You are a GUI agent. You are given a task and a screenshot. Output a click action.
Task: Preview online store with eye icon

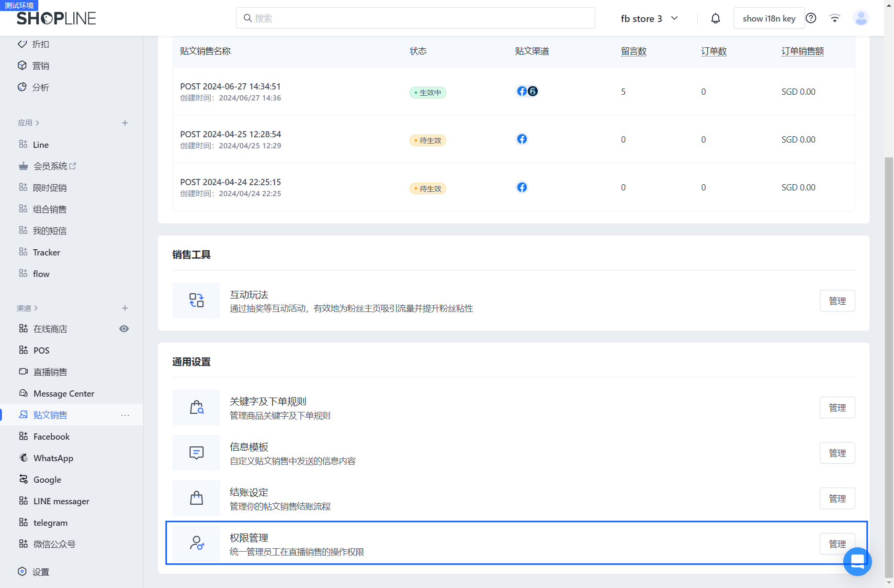click(124, 329)
